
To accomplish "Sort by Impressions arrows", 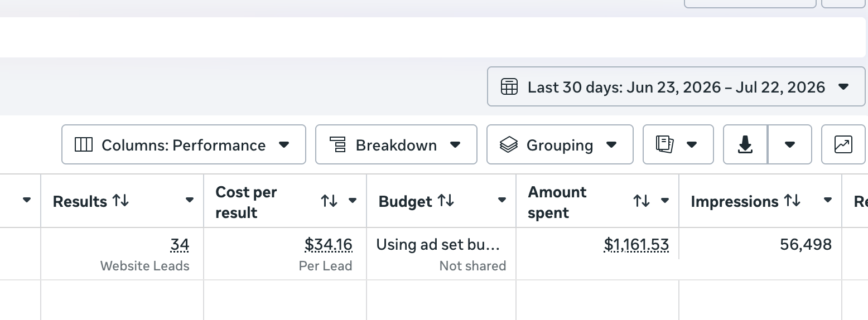I will pos(792,201).
